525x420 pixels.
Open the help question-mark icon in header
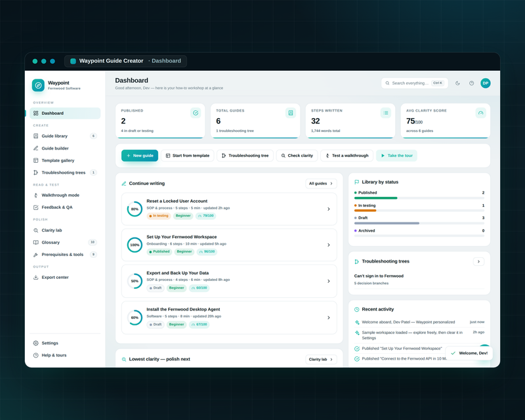click(x=471, y=83)
